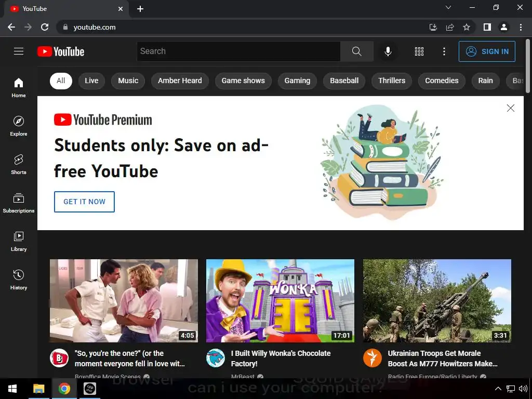
Task: Share this page icon
Action: [x=450, y=27]
